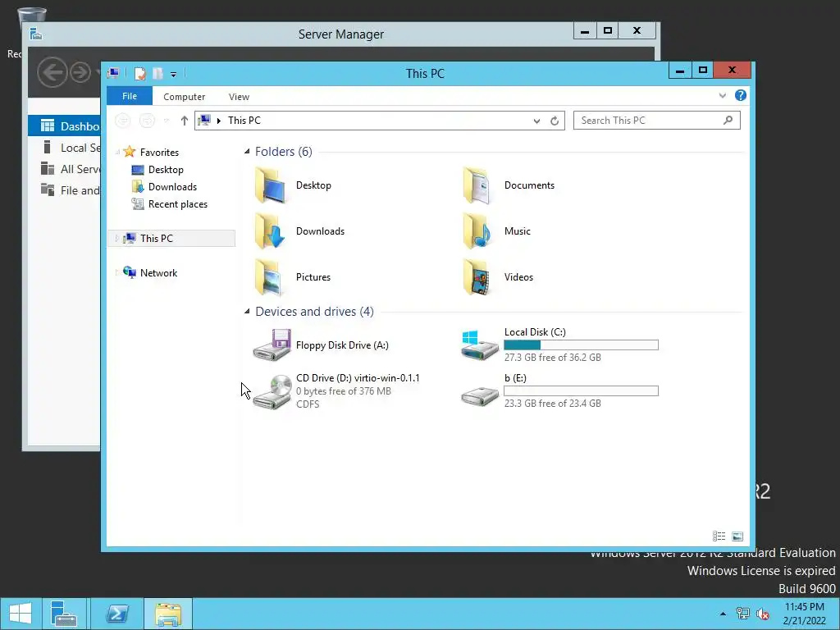Viewport: 840px width, 630px height.
Task: Collapse the Devices and drives (4) group
Action: 247,311
